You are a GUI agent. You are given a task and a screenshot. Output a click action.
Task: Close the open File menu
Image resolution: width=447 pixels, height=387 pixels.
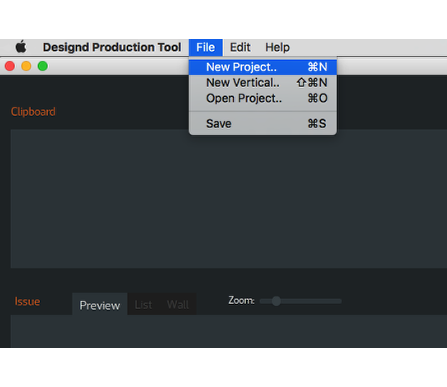[205, 47]
